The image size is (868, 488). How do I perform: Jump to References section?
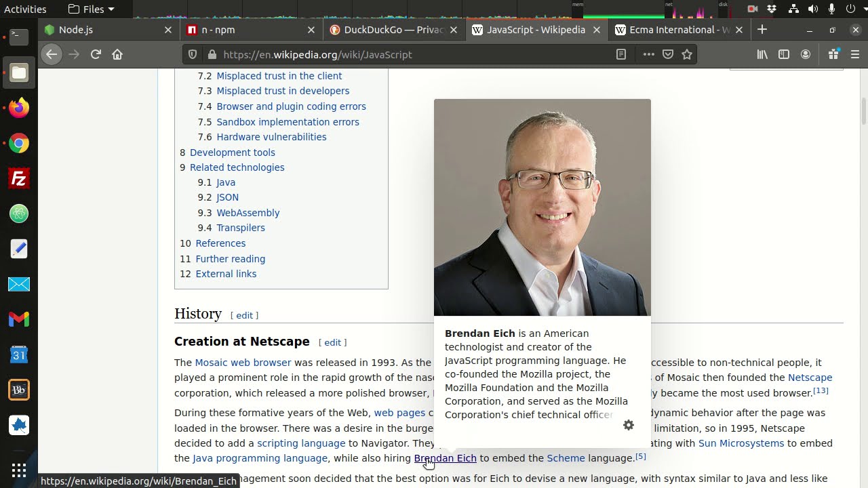220,243
